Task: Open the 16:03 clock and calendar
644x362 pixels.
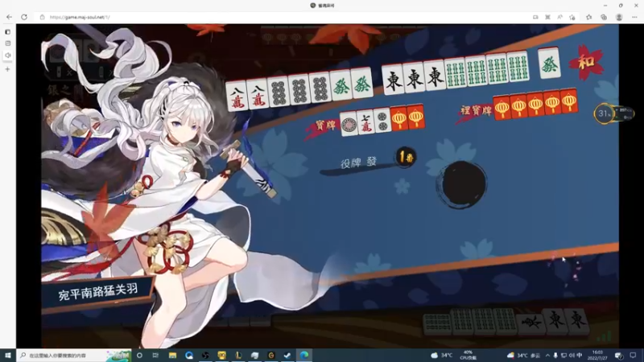Action: click(x=597, y=356)
